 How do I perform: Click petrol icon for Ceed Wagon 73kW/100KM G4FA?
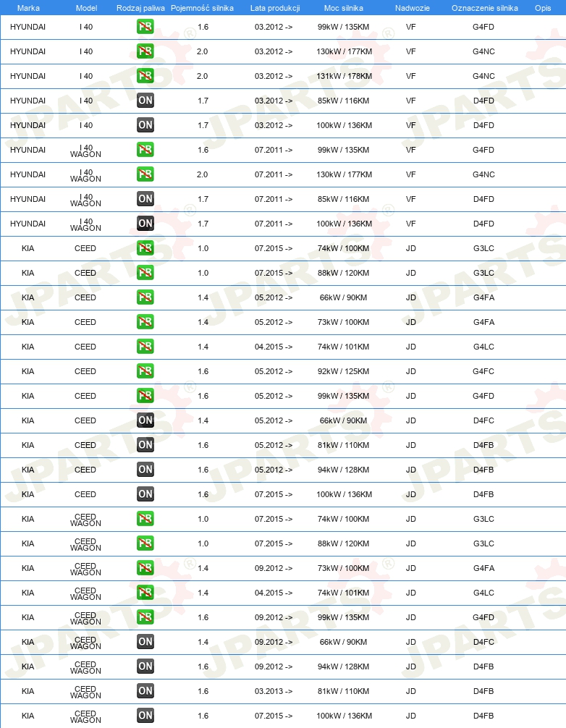145,568
